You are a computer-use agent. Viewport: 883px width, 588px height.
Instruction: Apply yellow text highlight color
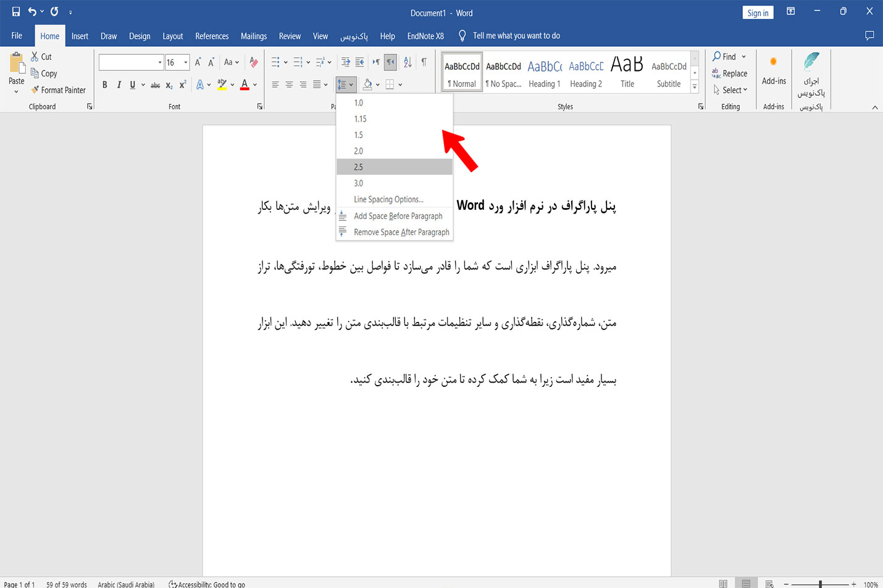point(222,85)
